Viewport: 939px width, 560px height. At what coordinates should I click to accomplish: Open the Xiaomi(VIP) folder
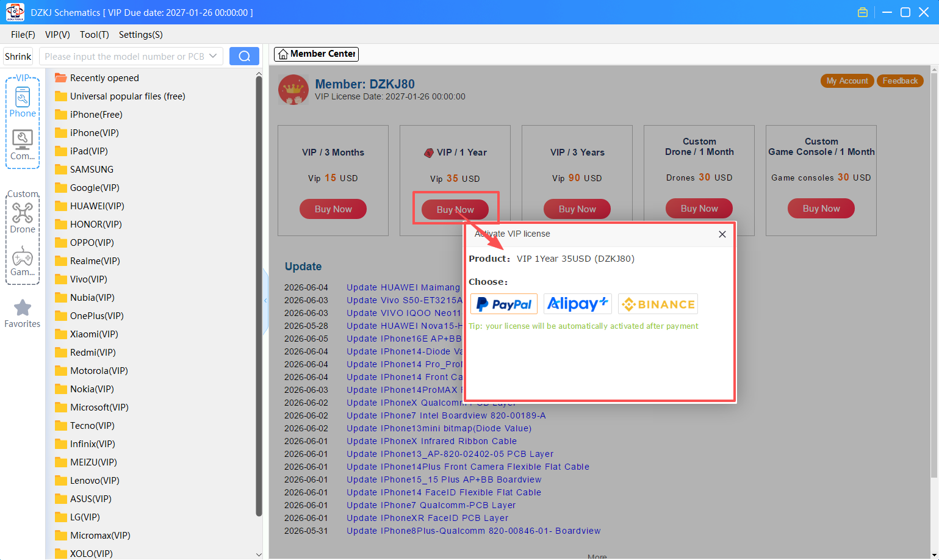tap(87, 334)
